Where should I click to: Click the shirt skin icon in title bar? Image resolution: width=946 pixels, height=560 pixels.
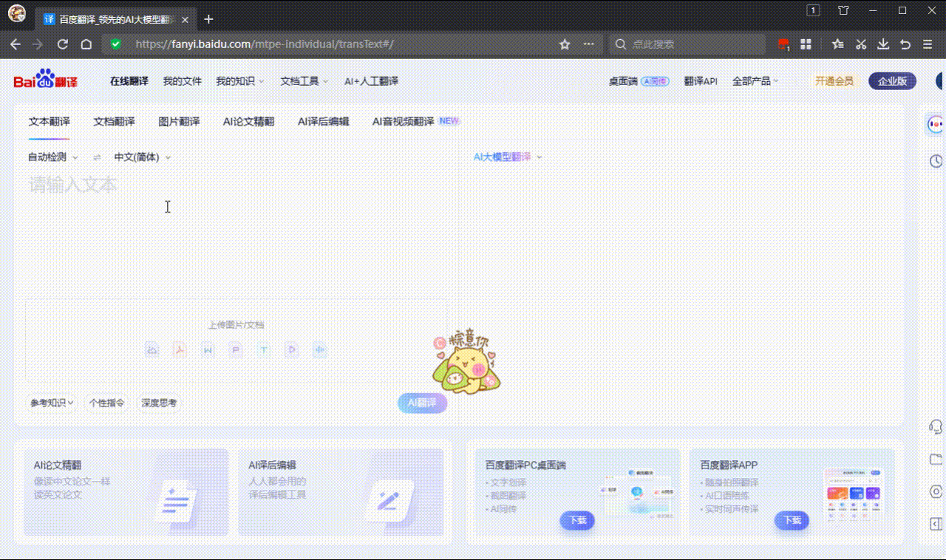(843, 10)
